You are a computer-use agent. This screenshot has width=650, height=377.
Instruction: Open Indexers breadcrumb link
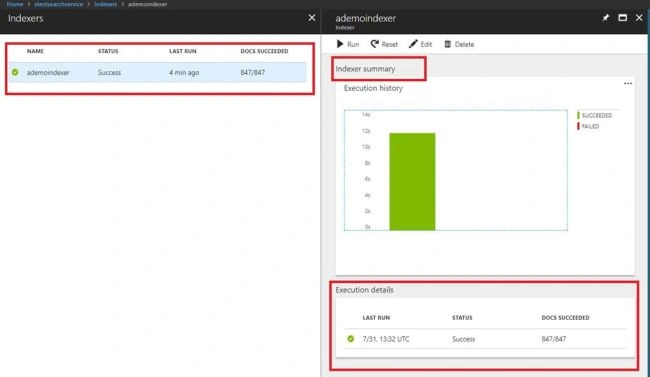point(105,4)
